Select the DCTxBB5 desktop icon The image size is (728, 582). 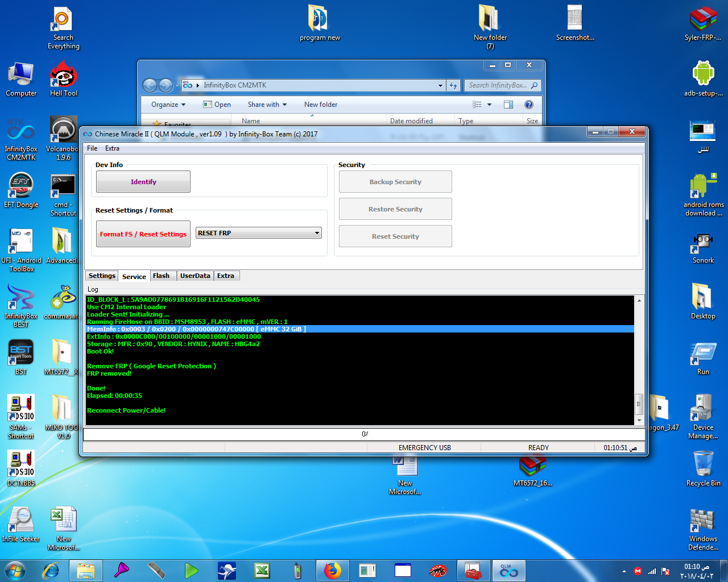21,468
